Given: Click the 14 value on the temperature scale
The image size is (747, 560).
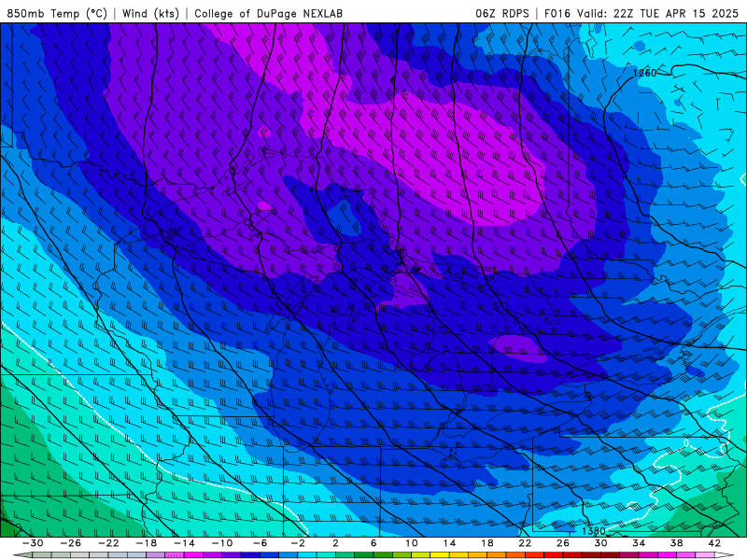Looking at the screenshot, I should [449, 543].
